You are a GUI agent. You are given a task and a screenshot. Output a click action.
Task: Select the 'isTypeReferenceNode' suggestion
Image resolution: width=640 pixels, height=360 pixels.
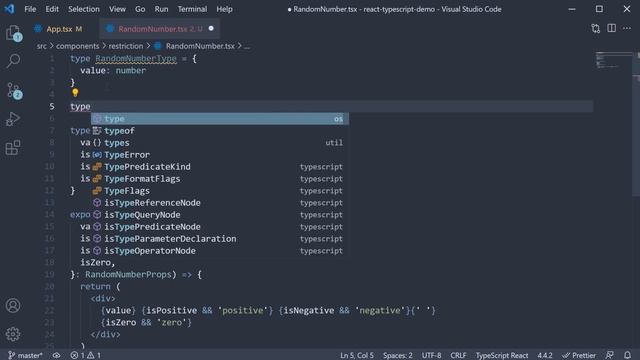pyautogui.click(x=220, y=203)
